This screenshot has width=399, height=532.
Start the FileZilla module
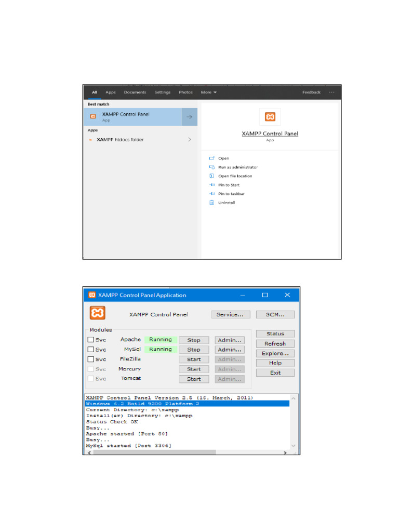pyautogui.click(x=194, y=360)
